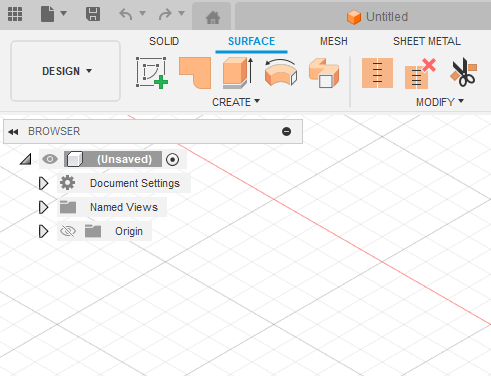Open the MODIFY menu dropdown
491x376 pixels.
[x=440, y=102]
